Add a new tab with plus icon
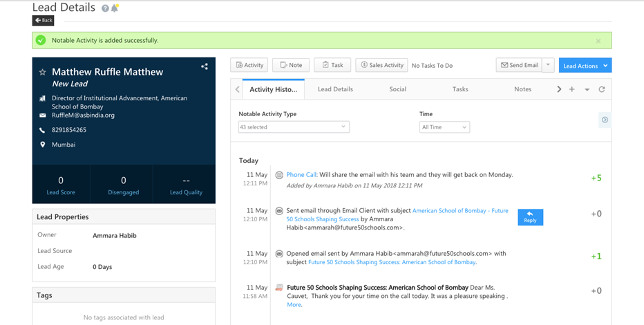This screenshot has height=325, width=644. click(571, 89)
